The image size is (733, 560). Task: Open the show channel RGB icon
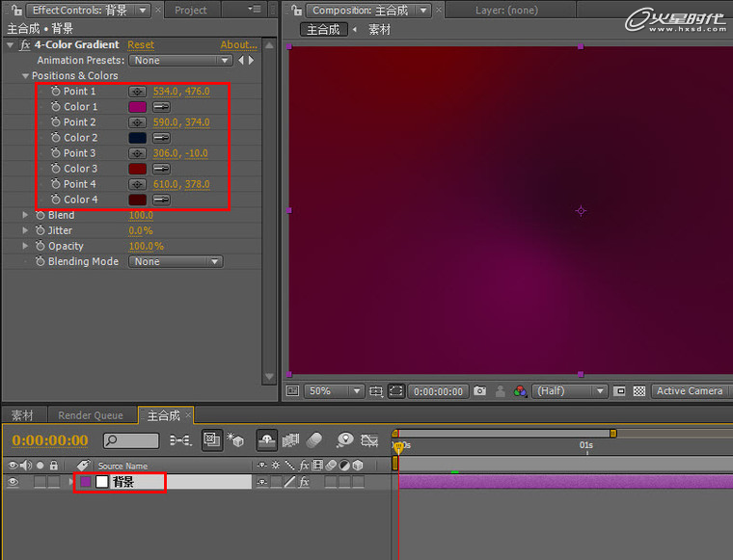point(520,391)
